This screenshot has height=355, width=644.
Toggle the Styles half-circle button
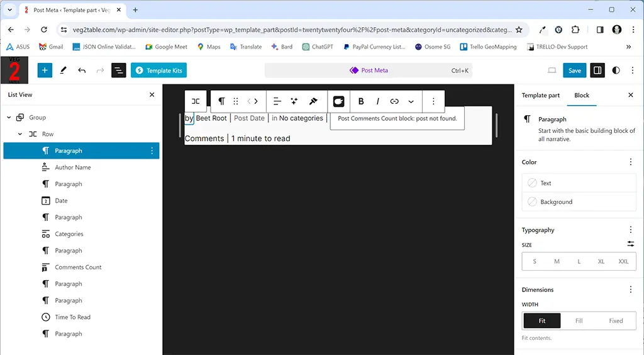coord(616,70)
